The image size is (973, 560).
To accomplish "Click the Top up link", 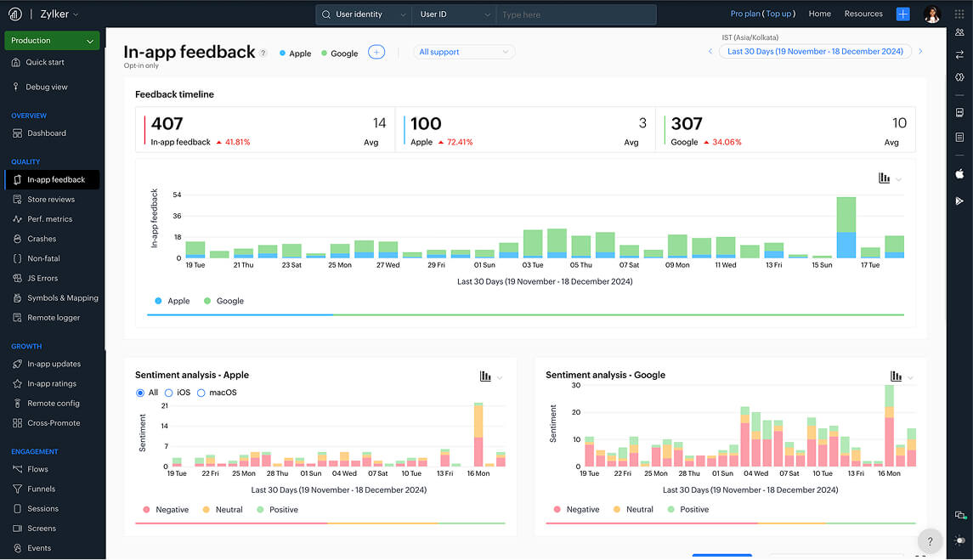I will 778,14.
